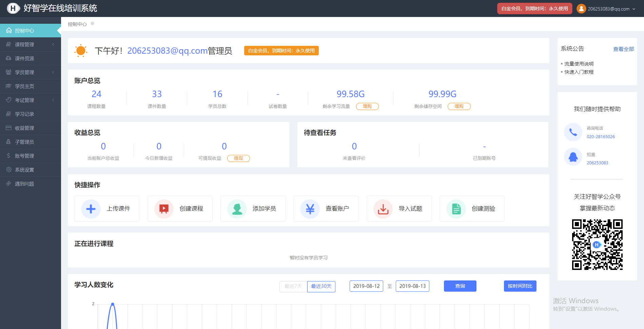Image resolution: width=644 pixels, height=329 pixels.
Task: Click the red import questions download icon
Action: tap(383, 209)
